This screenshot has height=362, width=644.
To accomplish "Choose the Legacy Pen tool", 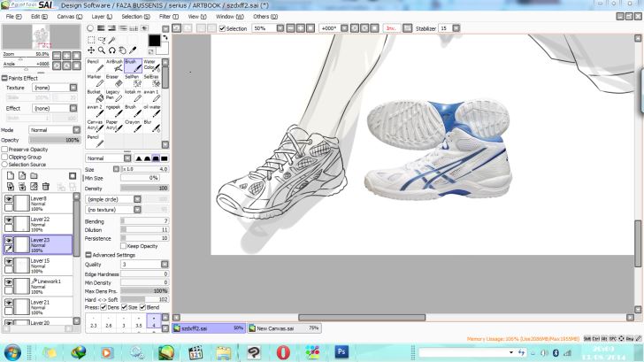I will click(x=114, y=96).
